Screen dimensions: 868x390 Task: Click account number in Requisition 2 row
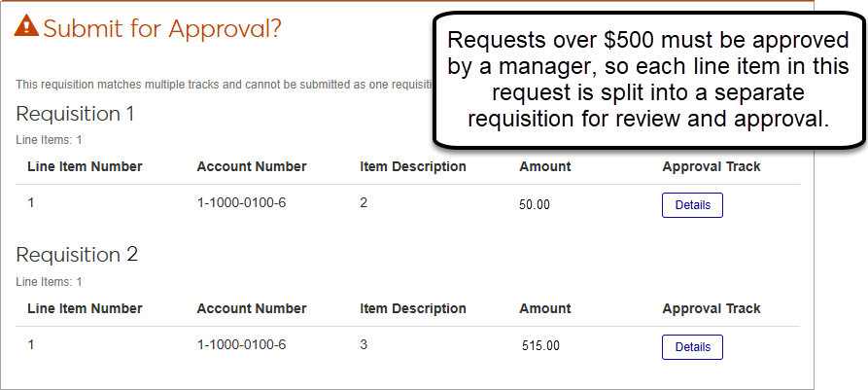pos(241,344)
